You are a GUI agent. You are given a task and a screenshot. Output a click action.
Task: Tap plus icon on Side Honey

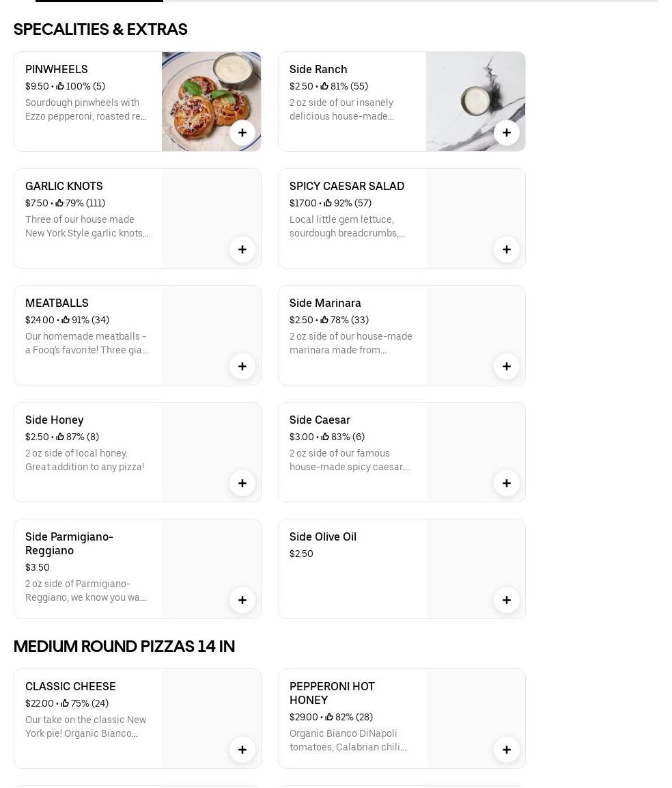(x=242, y=483)
